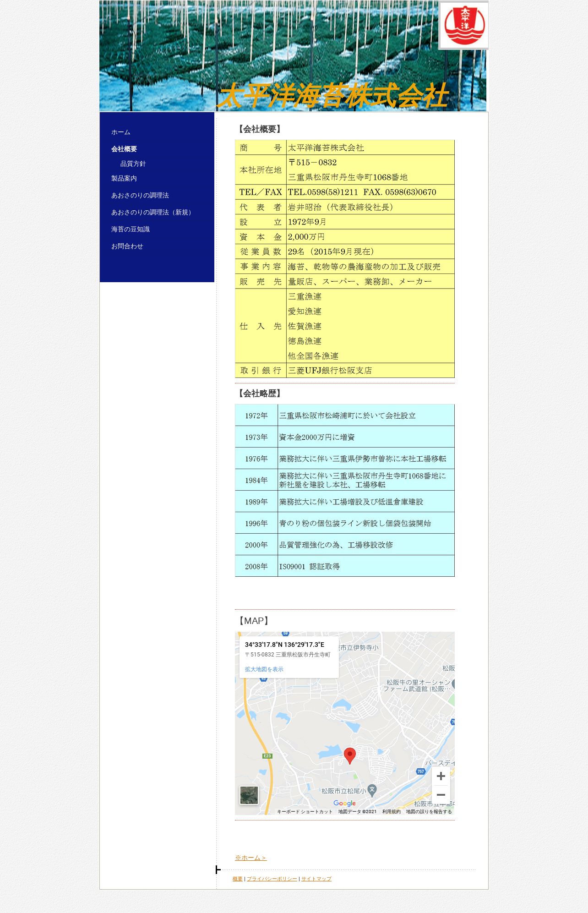This screenshot has width=588, height=913.
Task: Zoom out on the map
Action: tap(441, 795)
